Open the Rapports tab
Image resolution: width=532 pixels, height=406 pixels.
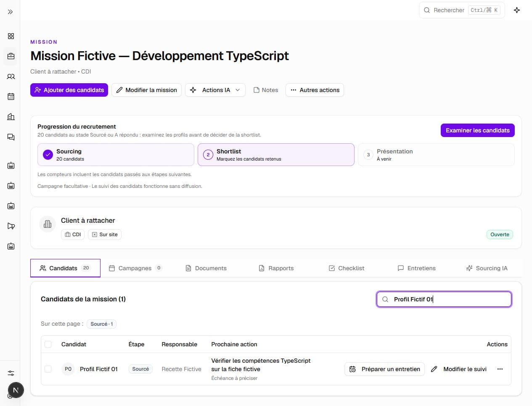tap(276, 268)
